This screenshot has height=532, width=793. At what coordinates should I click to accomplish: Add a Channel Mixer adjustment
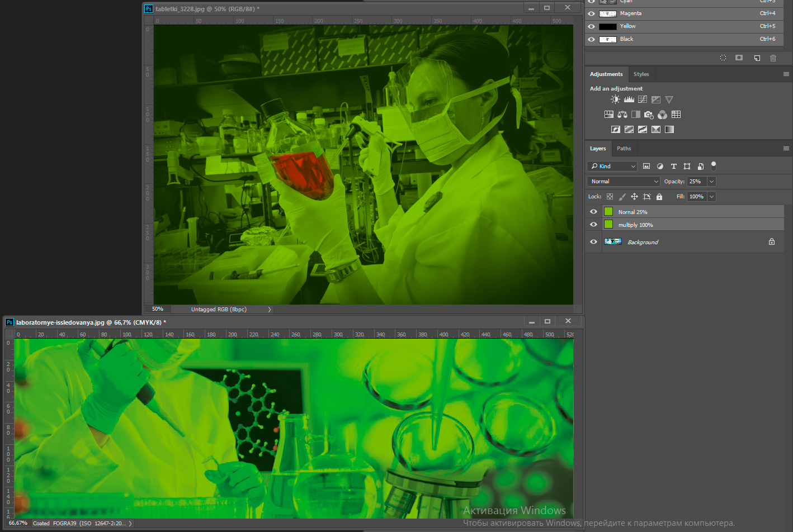pyautogui.click(x=662, y=115)
